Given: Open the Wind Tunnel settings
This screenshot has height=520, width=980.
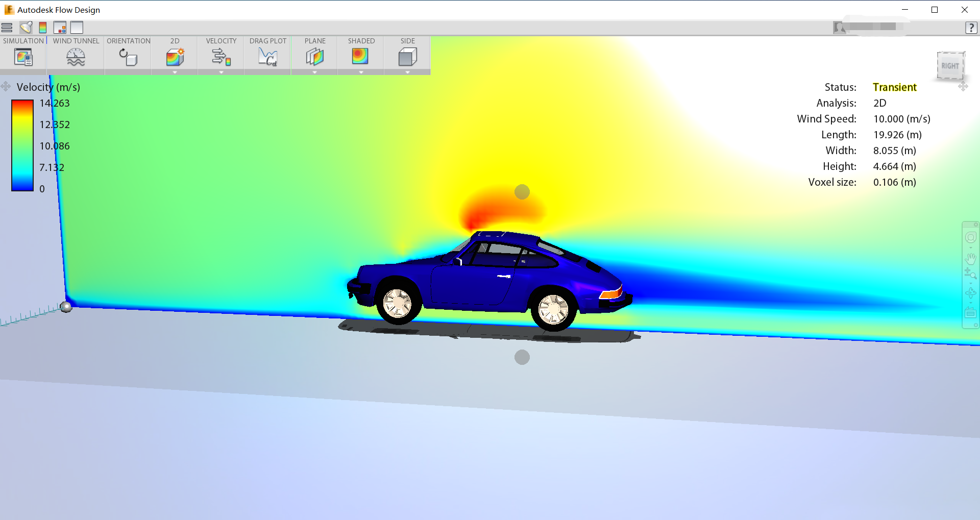Looking at the screenshot, I should pyautogui.click(x=76, y=57).
